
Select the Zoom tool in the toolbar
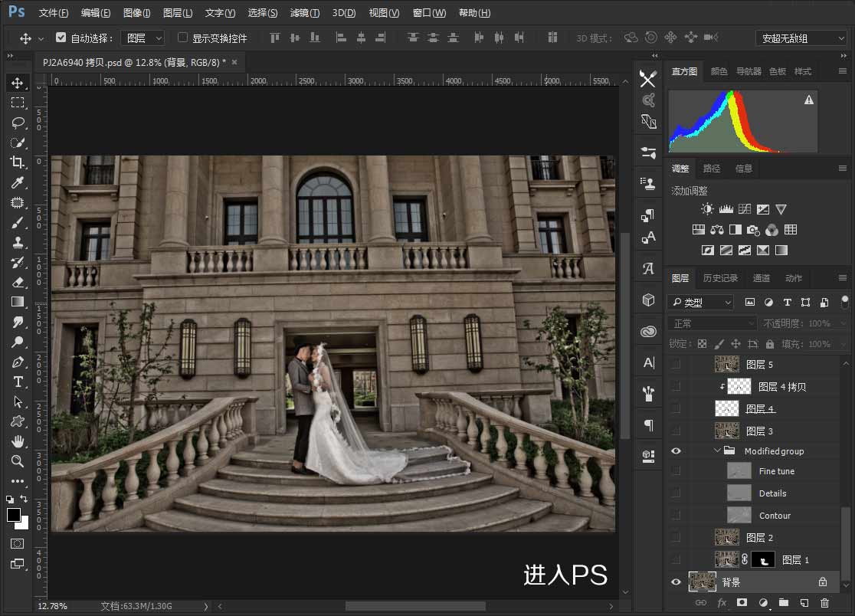18,461
